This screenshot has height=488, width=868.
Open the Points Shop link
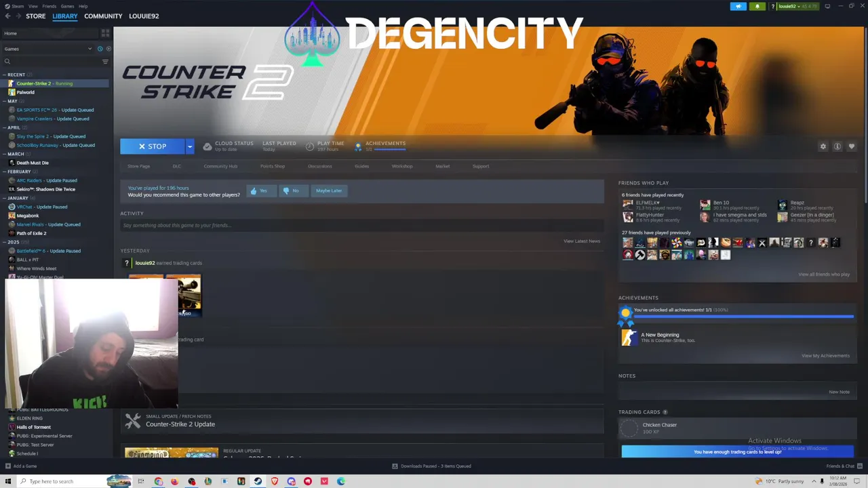[273, 166]
